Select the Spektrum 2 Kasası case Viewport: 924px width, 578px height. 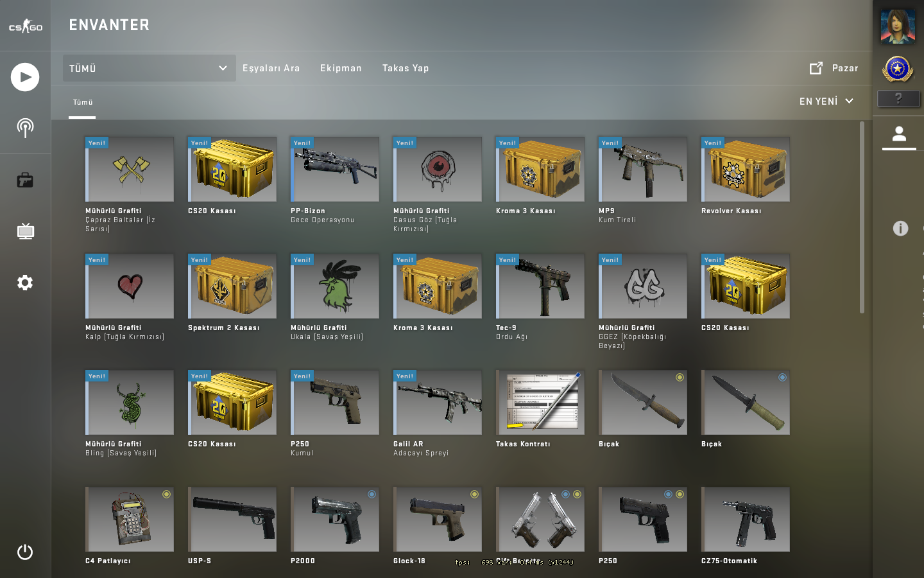pyautogui.click(x=232, y=286)
